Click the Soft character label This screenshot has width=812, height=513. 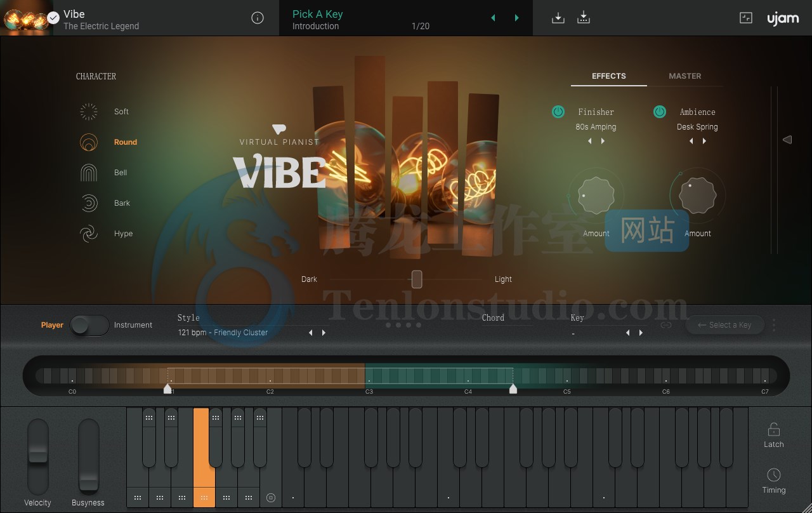pos(121,112)
